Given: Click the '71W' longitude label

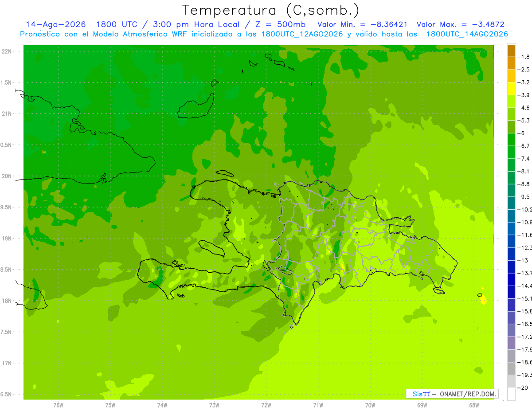Looking at the screenshot, I should (x=318, y=405).
